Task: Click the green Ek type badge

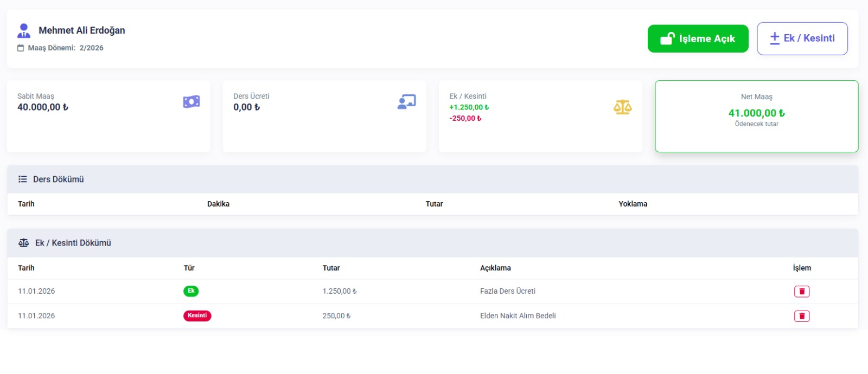Action: click(191, 291)
